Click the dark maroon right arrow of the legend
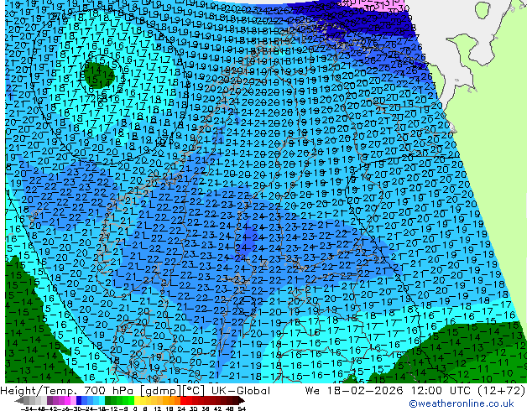This screenshot has height=411, width=532. click(241, 400)
